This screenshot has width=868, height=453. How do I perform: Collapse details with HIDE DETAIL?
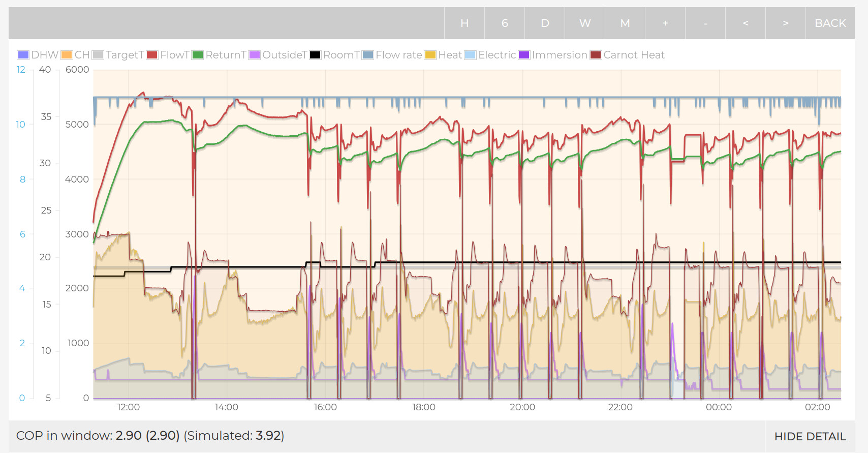[810, 436]
